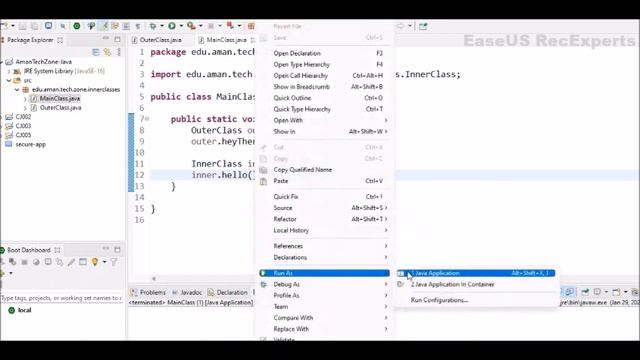
Task: Select the local node in Boot Dashboard
Action: (x=24, y=310)
